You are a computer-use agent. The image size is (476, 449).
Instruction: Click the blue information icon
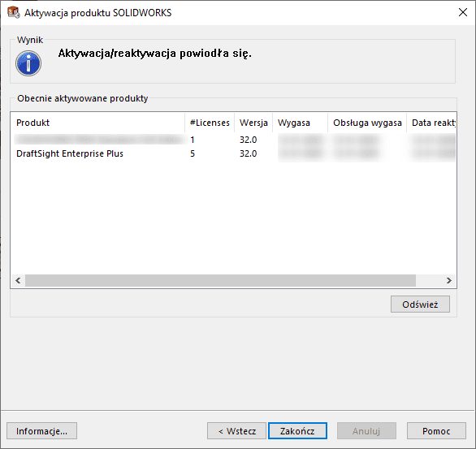[x=28, y=63]
